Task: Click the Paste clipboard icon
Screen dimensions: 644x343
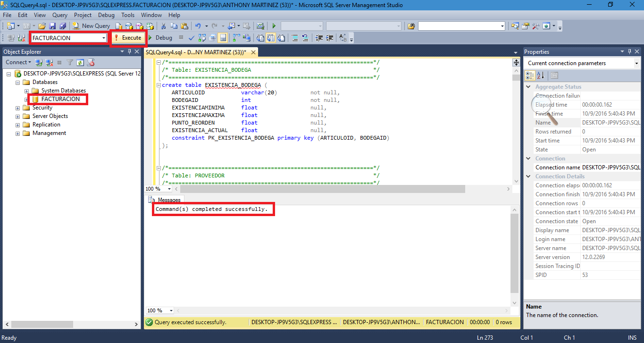Action: (x=184, y=26)
